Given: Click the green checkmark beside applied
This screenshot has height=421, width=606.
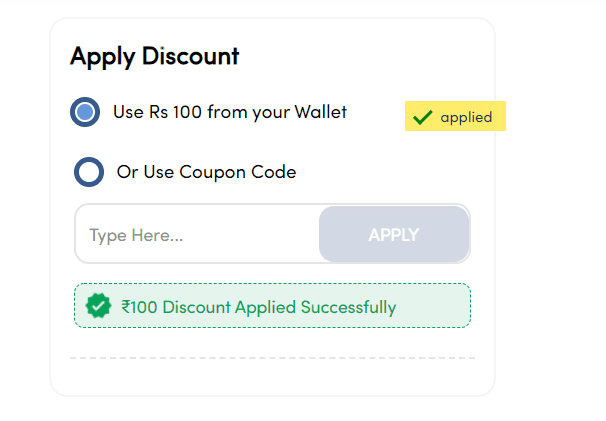Looking at the screenshot, I should [x=422, y=118].
